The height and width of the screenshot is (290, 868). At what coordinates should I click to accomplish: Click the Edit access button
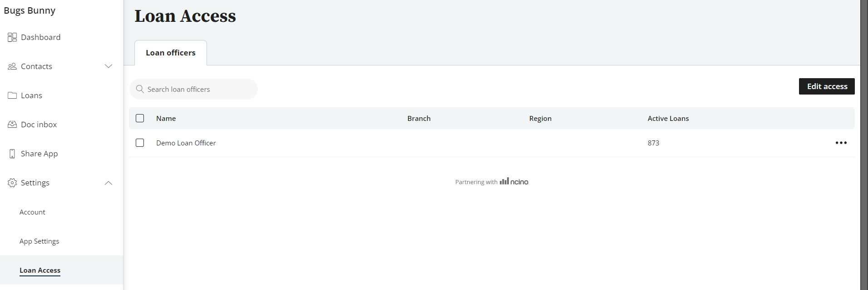pyautogui.click(x=827, y=86)
